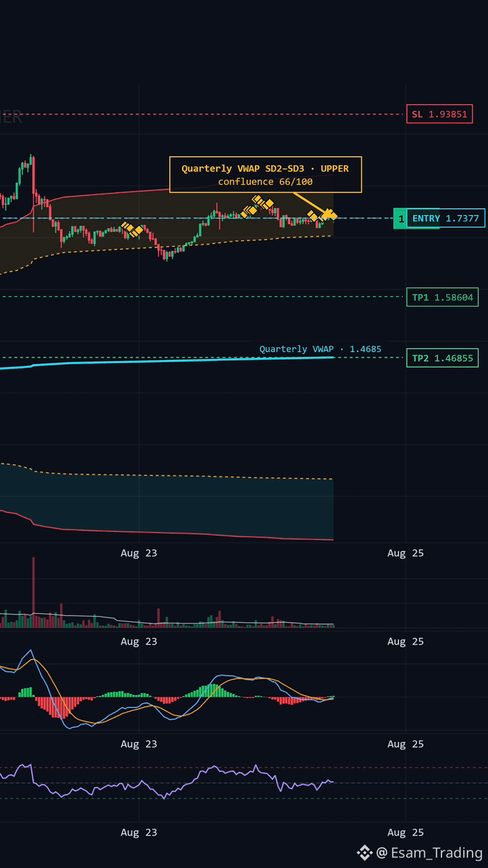Click the confluence 66/100 text in annotation
Viewport: 488px width, 868px height.
(x=265, y=182)
